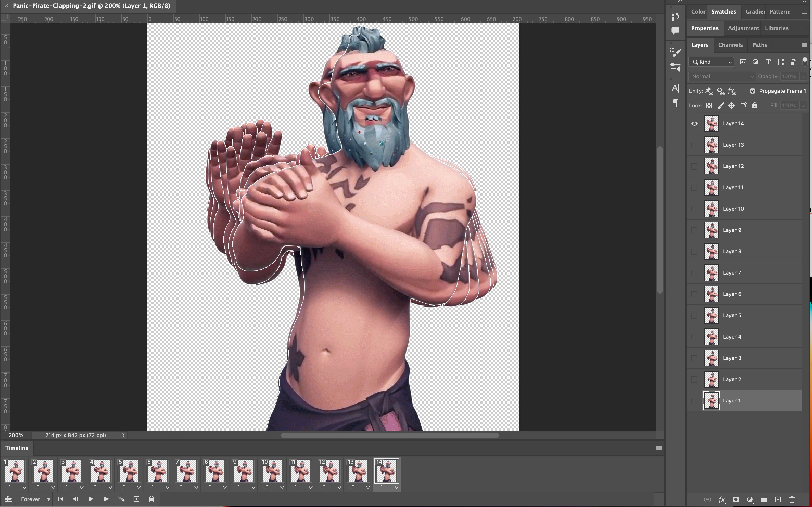Delete the selected timeline frame

point(151,499)
